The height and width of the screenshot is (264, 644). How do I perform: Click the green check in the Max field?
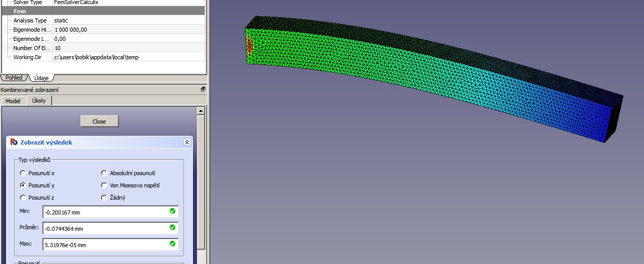point(172,244)
